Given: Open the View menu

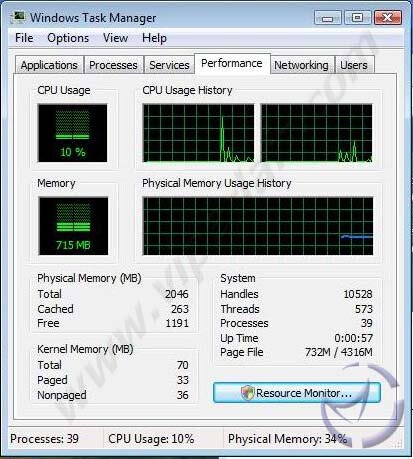Looking at the screenshot, I should [x=115, y=38].
